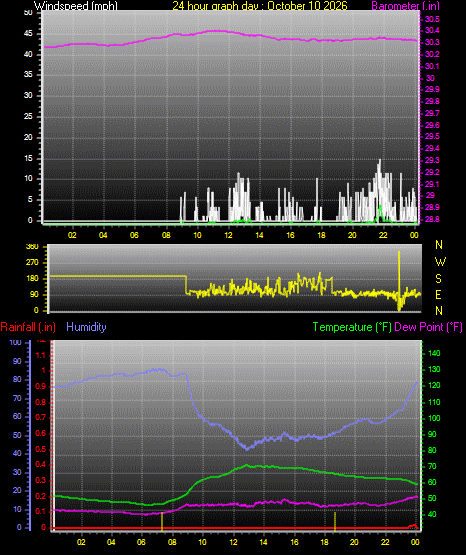Screen dimensions: 466x555
Task: Click barometer axis value 28.8
Action: (432, 219)
